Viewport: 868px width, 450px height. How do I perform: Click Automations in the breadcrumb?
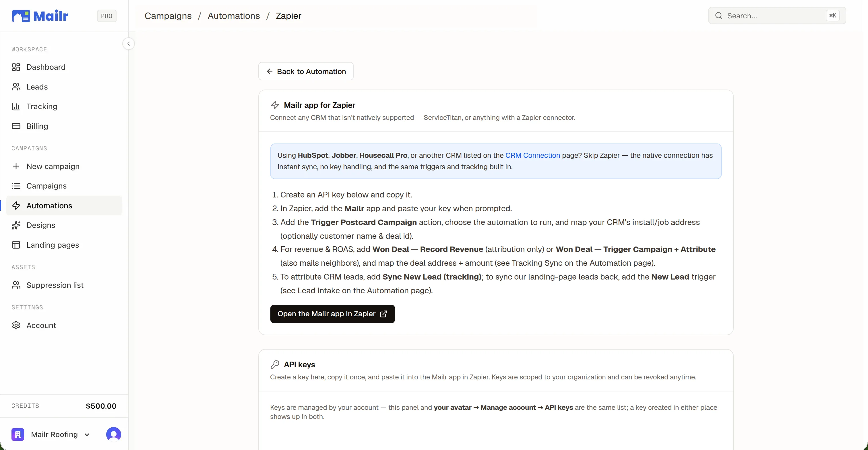coord(234,16)
